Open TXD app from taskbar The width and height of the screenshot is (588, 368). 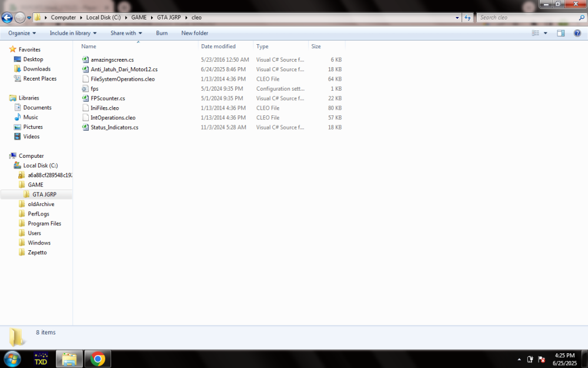[41, 359]
